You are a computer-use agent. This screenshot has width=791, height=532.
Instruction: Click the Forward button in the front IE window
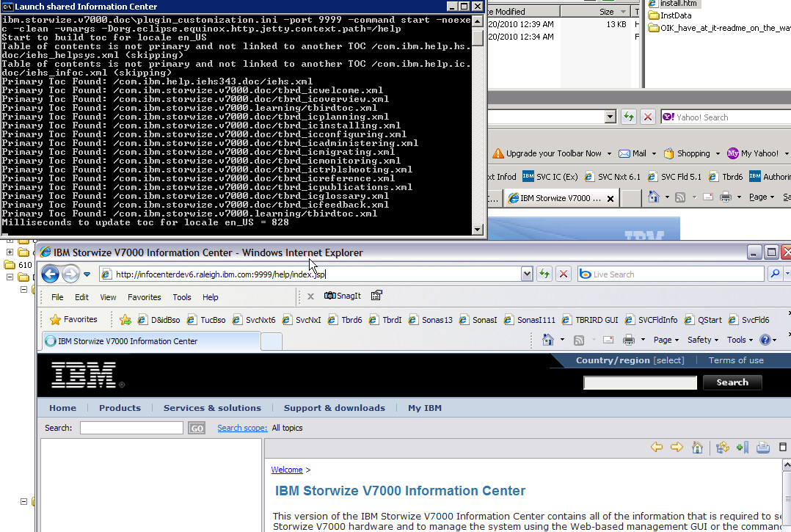(x=70, y=274)
